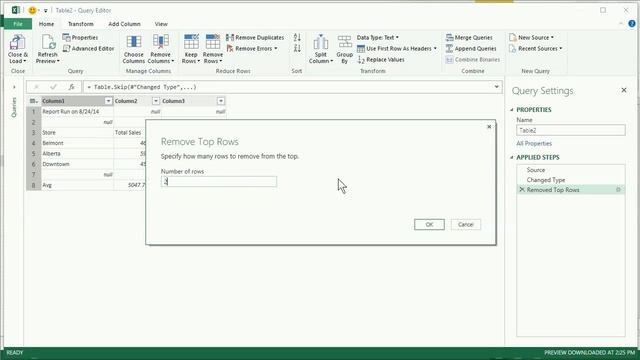Collapse the PROPERTIES section
The width and height of the screenshot is (640, 360).
pyautogui.click(x=512, y=110)
